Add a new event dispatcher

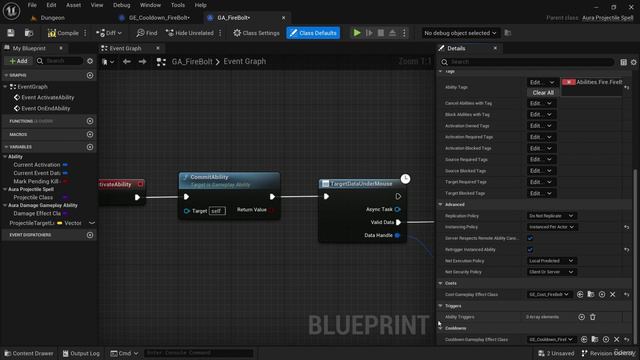90,235
